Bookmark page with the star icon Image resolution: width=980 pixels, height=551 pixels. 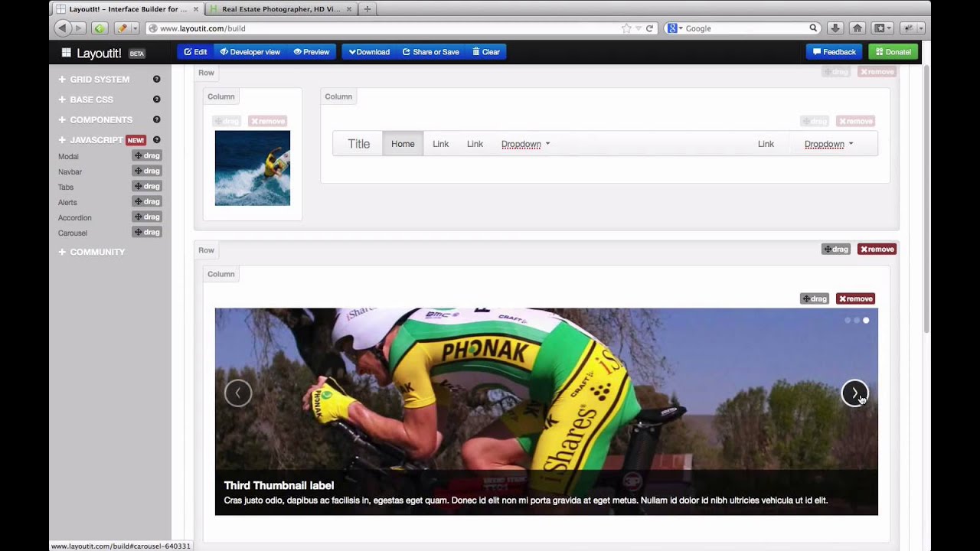click(x=626, y=28)
